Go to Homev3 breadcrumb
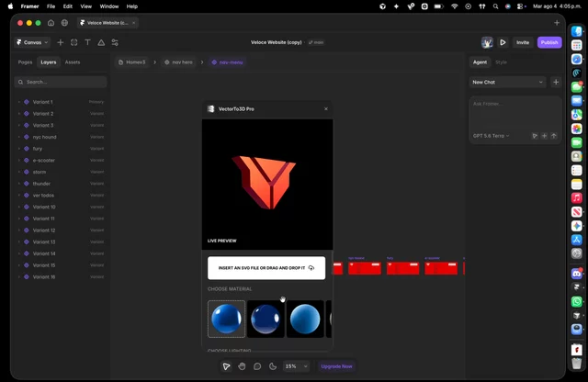 [132, 62]
